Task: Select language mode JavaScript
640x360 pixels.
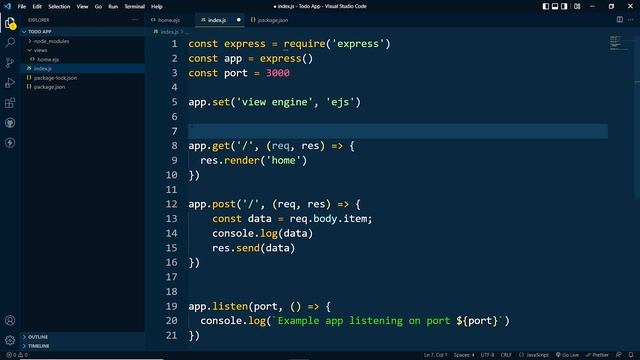Action: pos(534,355)
